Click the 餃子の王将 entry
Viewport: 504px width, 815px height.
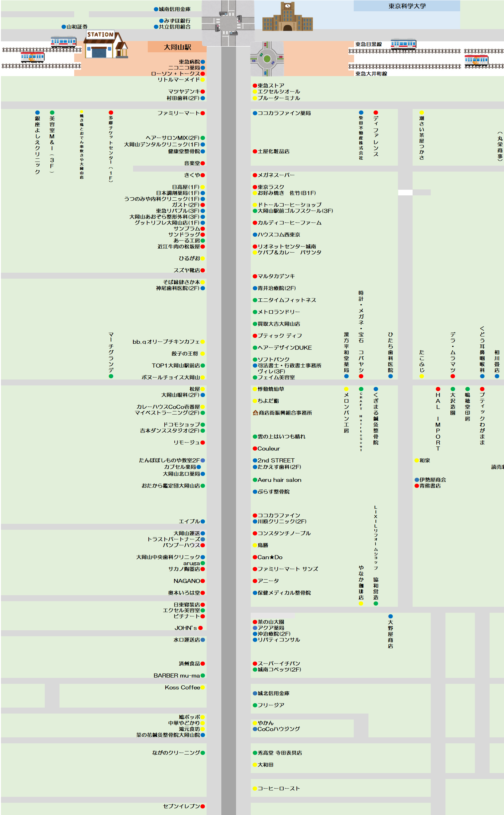click(188, 354)
